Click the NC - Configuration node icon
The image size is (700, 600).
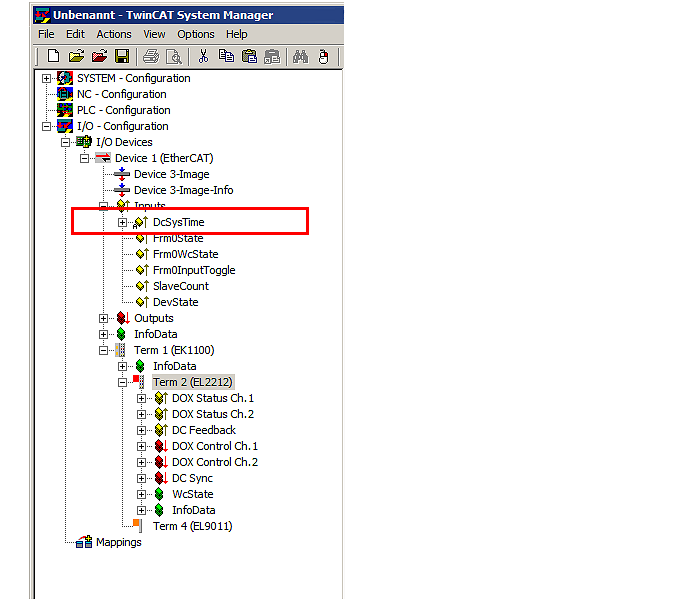click(65, 94)
